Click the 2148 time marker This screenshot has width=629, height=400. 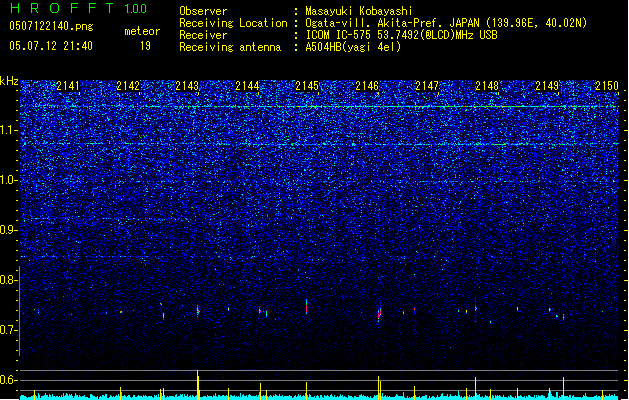487,86
